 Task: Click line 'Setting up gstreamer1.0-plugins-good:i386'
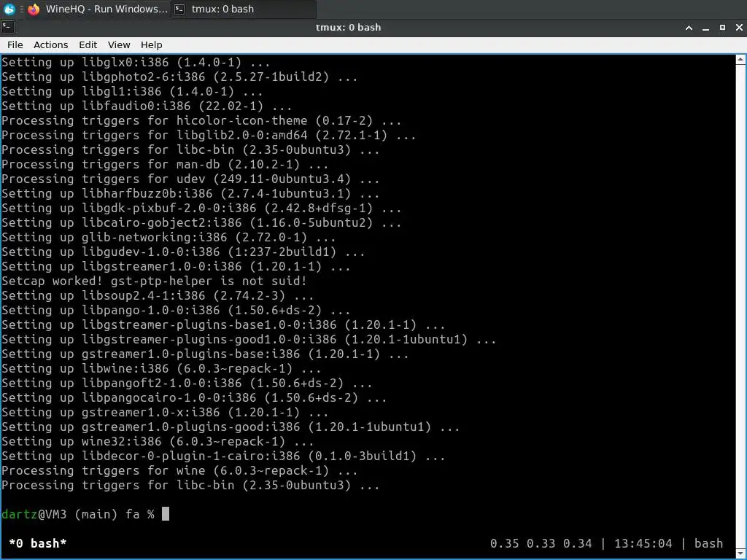[x=231, y=427]
